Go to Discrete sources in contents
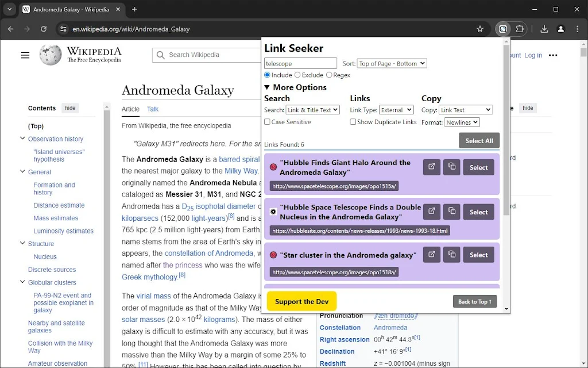This screenshot has width=588, height=368. tap(52, 269)
